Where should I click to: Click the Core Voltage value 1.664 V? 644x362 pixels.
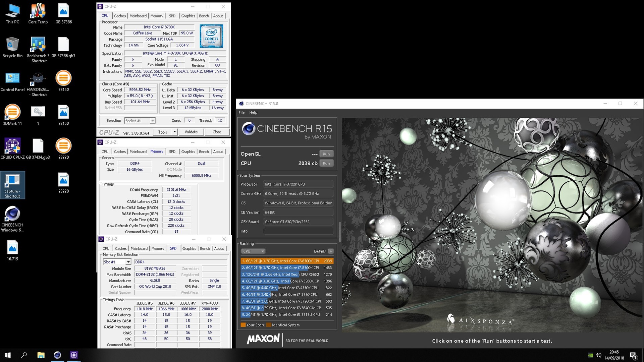(x=182, y=45)
